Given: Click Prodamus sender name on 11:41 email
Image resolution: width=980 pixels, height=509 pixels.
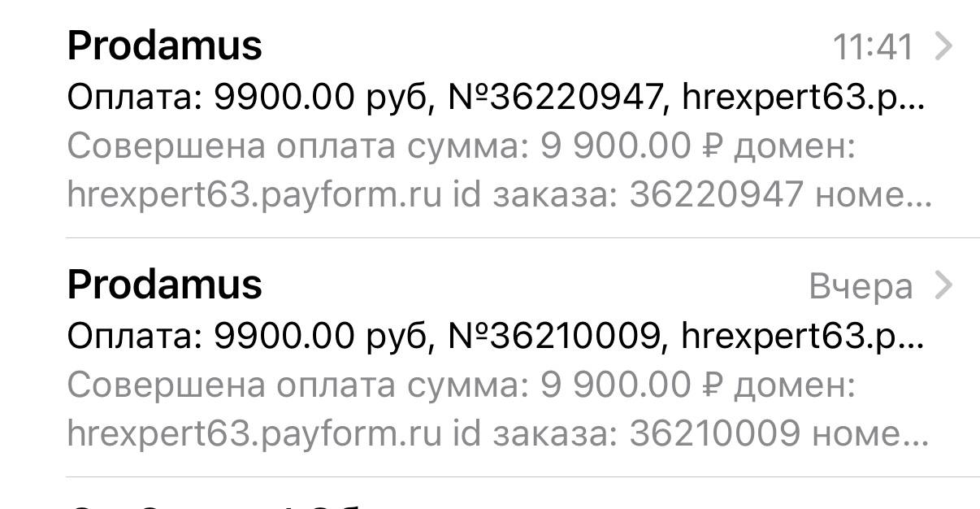Looking at the screenshot, I should [164, 46].
